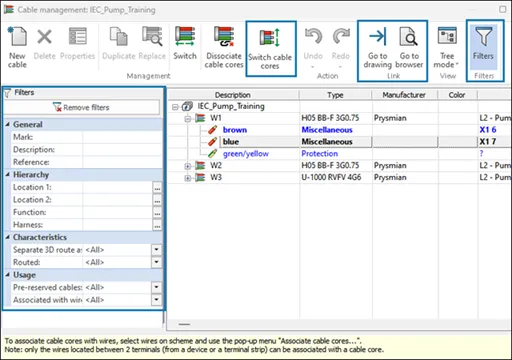Open the Tree mode dropdown
This screenshot has height=360, width=512.
(x=446, y=47)
